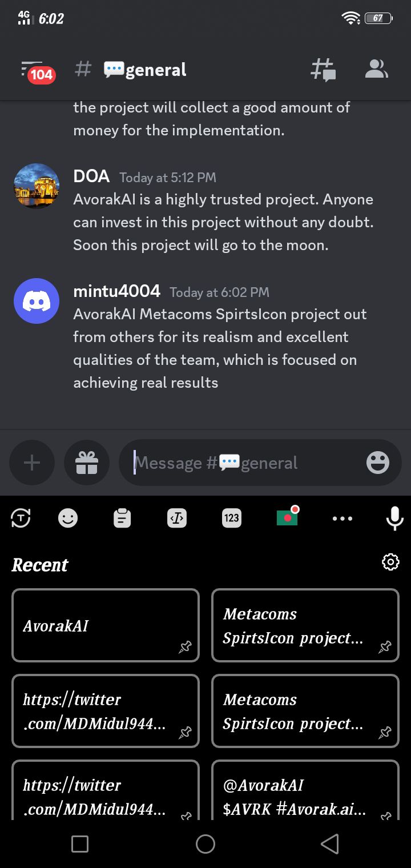Image resolution: width=411 pixels, height=868 pixels.
Task: Toggle the 123 numeric keyboard
Action: (x=231, y=518)
